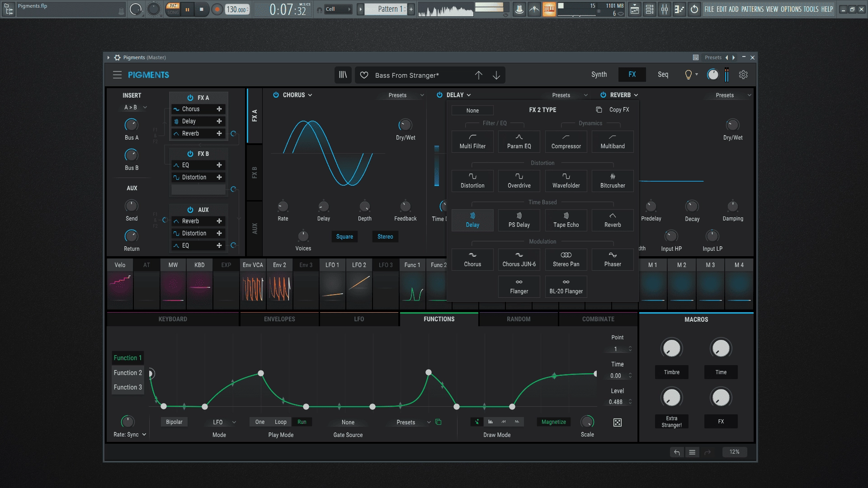Open function Mode LFO dropdown

(x=224, y=422)
